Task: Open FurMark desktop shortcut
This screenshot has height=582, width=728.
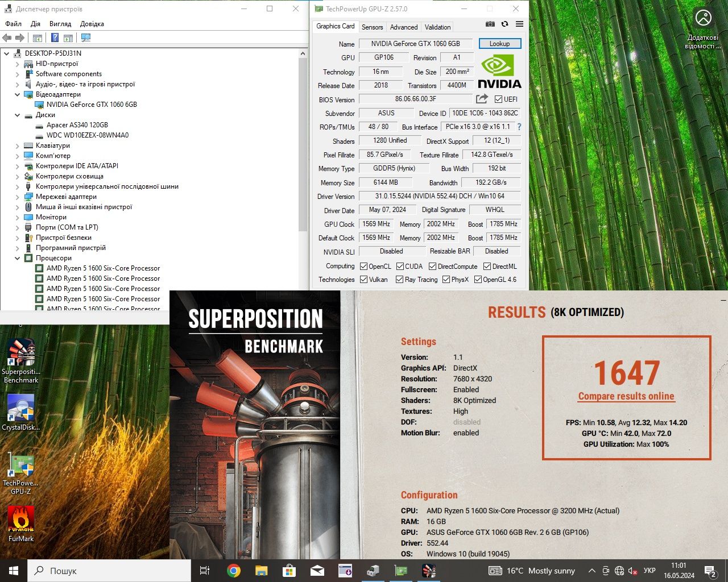Action: click(x=21, y=523)
